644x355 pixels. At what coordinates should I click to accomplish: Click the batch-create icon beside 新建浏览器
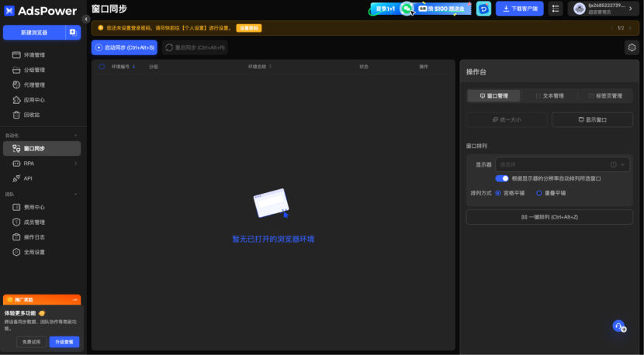[72, 33]
